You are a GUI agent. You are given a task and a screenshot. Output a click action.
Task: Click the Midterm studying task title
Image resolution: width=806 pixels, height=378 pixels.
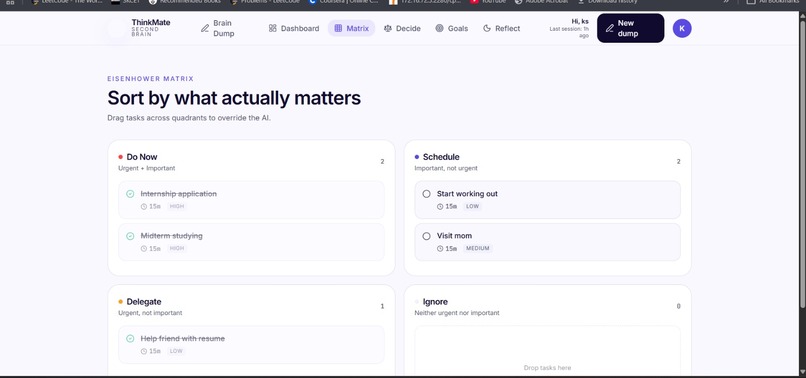(x=172, y=236)
